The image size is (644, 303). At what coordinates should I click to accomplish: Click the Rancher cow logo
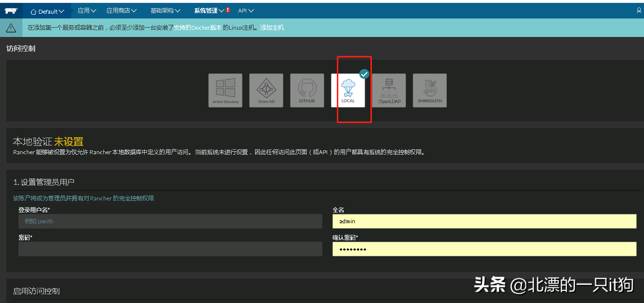coord(11,11)
